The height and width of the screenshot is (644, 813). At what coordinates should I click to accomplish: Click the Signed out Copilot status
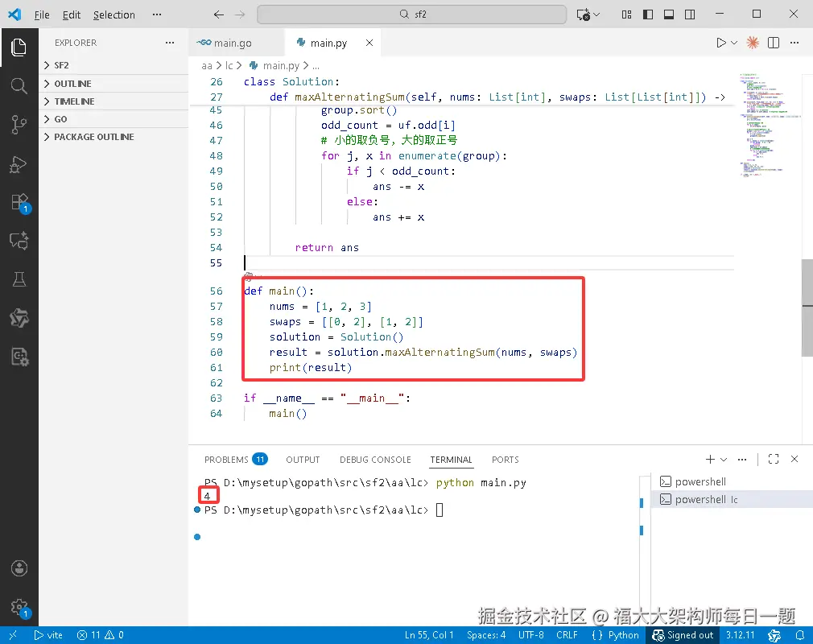683,634
